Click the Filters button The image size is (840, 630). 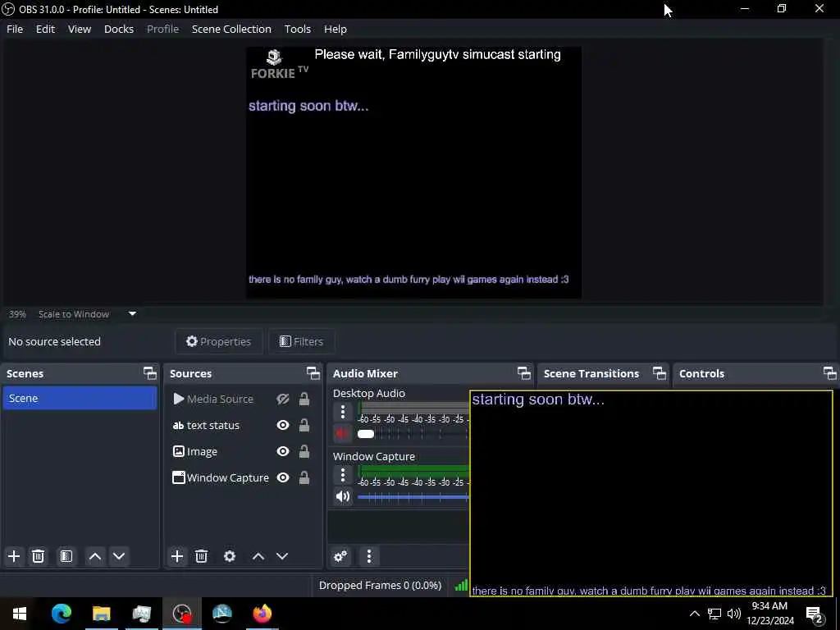pyautogui.click(x=302, y=341)
